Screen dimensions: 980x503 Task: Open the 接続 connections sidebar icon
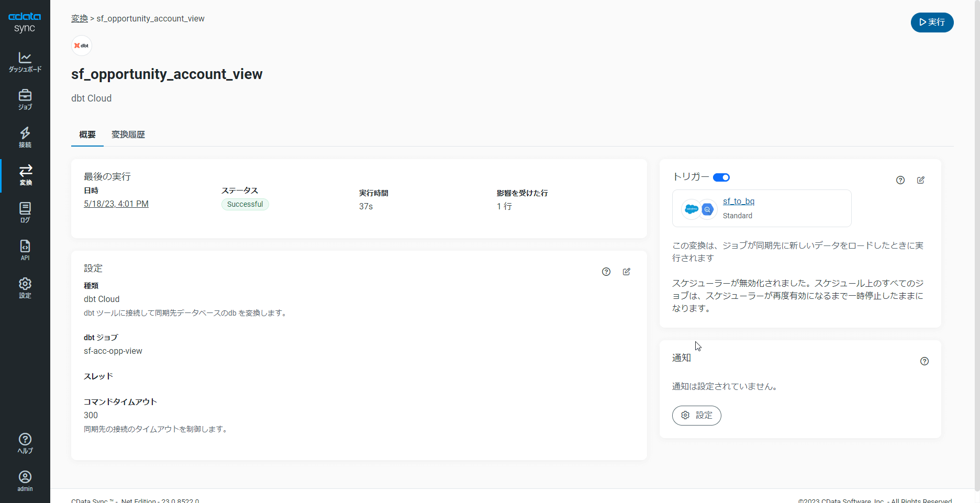(x=25, y=137)
